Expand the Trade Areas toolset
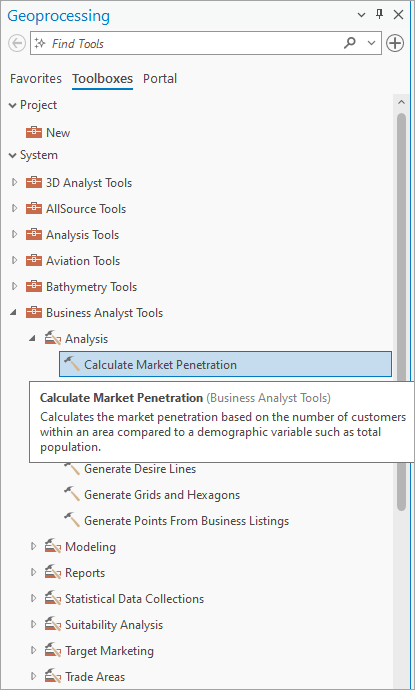 coord(33,676)
